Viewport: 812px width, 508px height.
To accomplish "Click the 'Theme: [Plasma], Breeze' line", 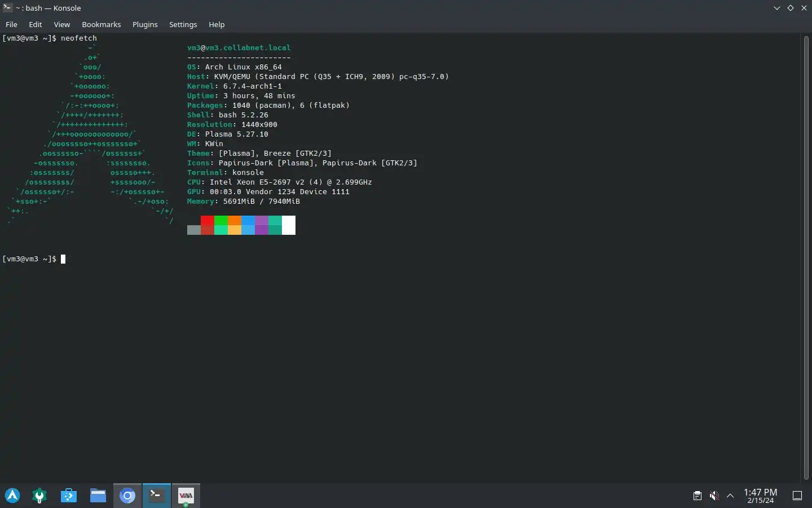I will 259,153.
